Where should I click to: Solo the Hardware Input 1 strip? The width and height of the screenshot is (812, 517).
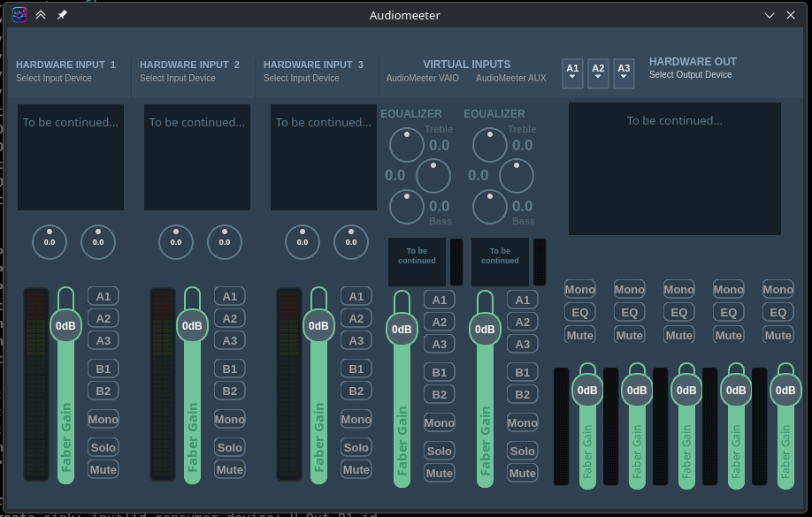(103, 447)
